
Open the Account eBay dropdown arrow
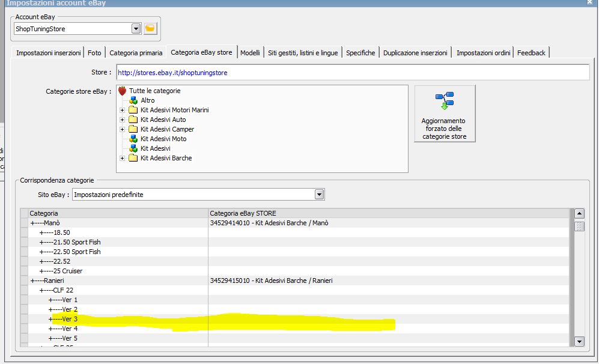(x=136, y=29)
